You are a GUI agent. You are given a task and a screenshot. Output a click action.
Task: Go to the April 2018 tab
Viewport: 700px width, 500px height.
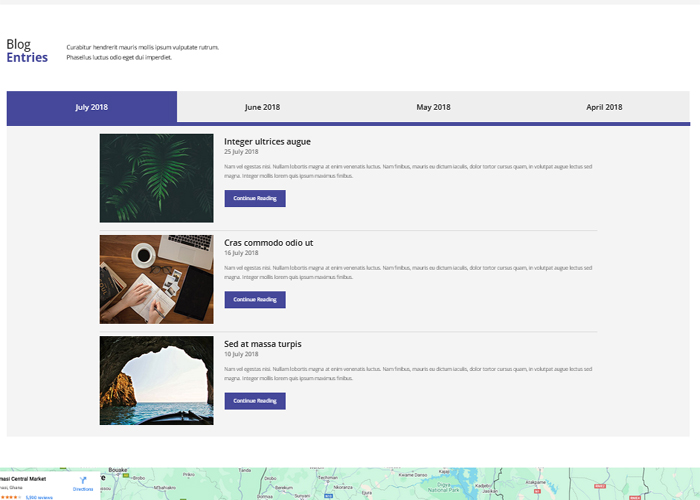click(604, 107)
